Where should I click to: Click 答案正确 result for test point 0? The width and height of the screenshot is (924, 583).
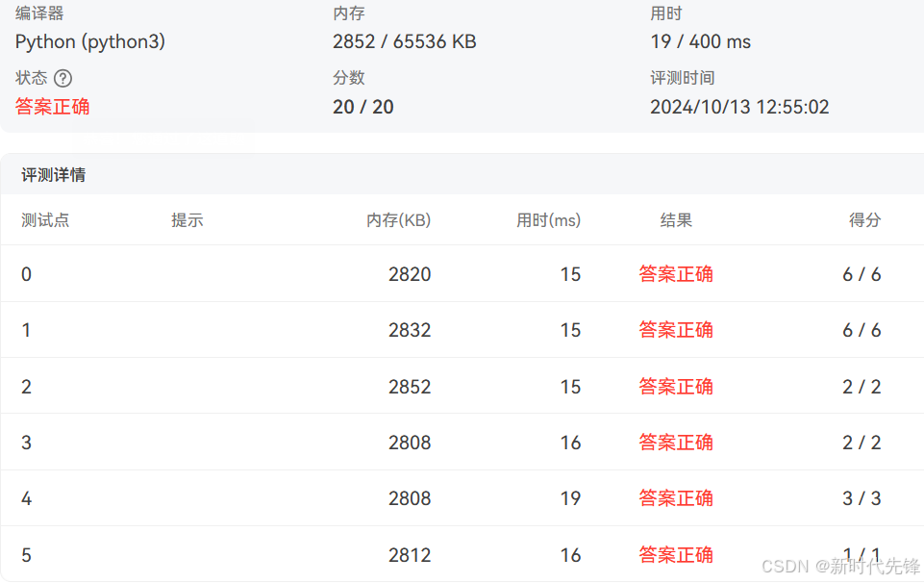(x=676, y=274)
